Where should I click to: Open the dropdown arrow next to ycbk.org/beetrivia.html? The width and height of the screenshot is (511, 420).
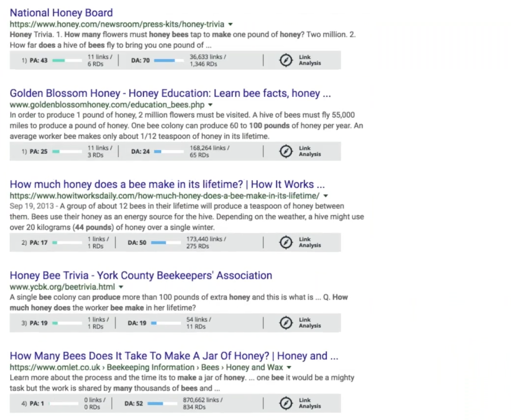(x=121, y=287)
